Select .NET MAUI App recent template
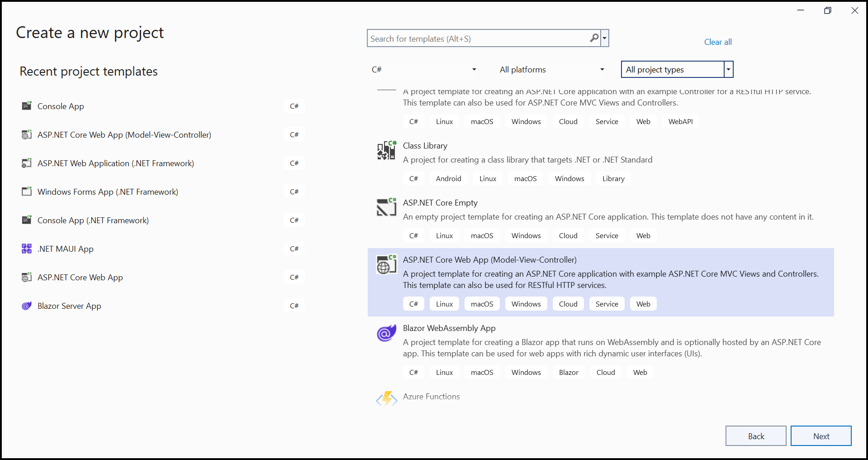 (x=66, y=249)
